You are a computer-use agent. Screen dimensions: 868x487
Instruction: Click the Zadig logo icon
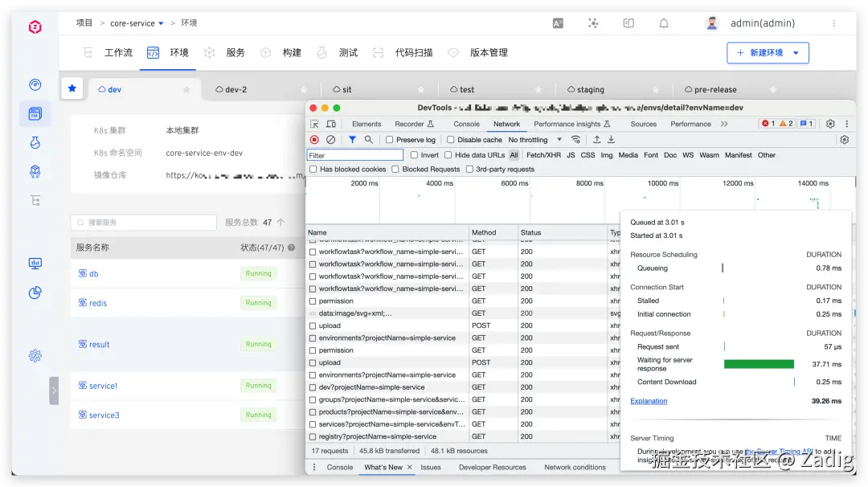[x=35, y=27]
